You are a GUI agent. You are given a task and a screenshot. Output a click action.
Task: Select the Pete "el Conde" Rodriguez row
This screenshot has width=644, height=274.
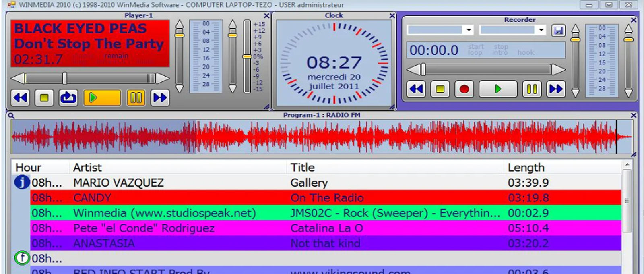[326, 228]
